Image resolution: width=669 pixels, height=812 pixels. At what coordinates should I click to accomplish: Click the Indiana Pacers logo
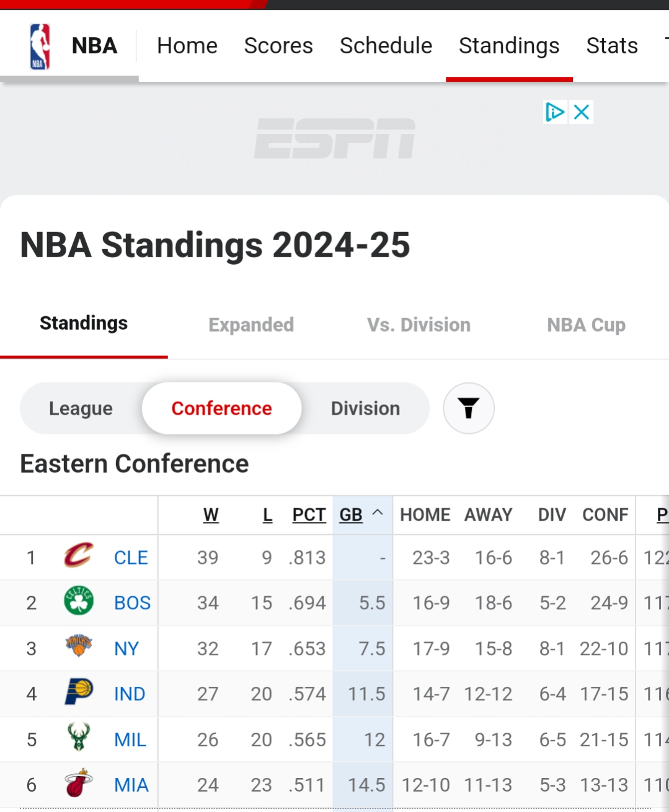pos(79,692)
